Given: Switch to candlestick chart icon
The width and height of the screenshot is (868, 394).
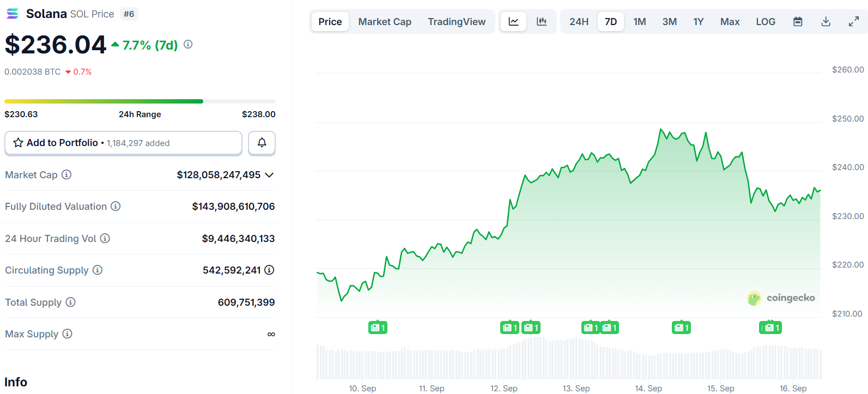Looking at the screenshot, I should tap(542, 22).
